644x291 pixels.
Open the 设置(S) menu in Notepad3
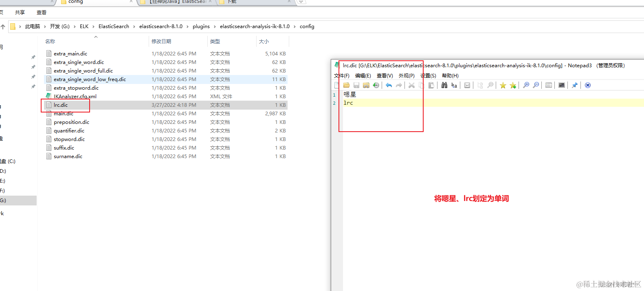(428, 76)
